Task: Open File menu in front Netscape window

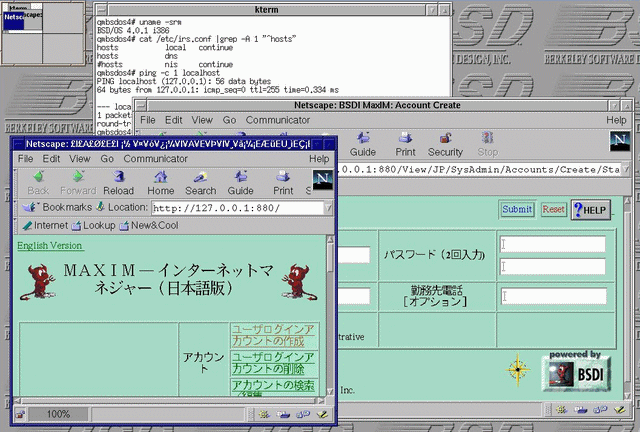Action: click(25, 158)
